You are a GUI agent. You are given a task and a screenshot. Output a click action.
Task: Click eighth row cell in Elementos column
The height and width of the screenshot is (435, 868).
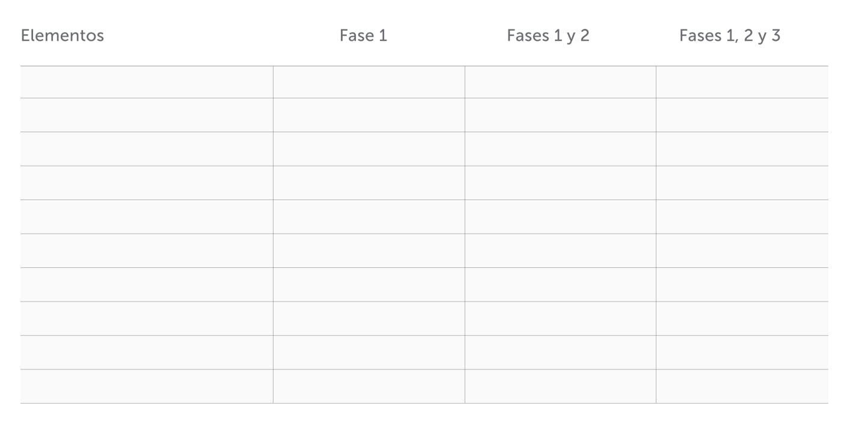point(147,318)
